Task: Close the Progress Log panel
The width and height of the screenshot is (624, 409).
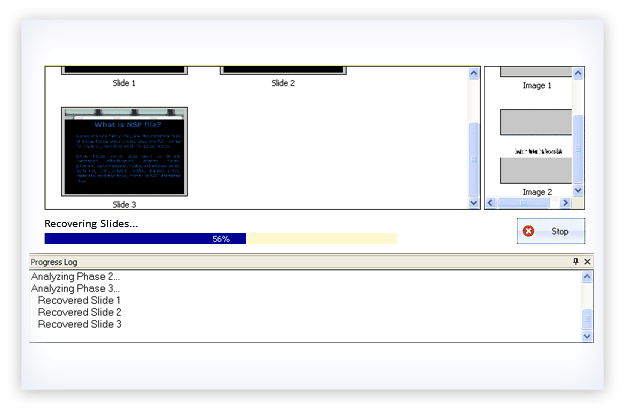Action: [587, 262]
